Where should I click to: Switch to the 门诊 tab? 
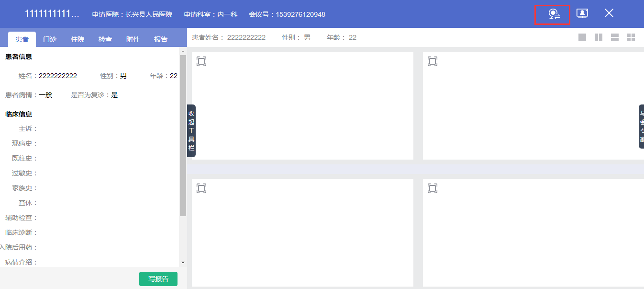point(50,39)
